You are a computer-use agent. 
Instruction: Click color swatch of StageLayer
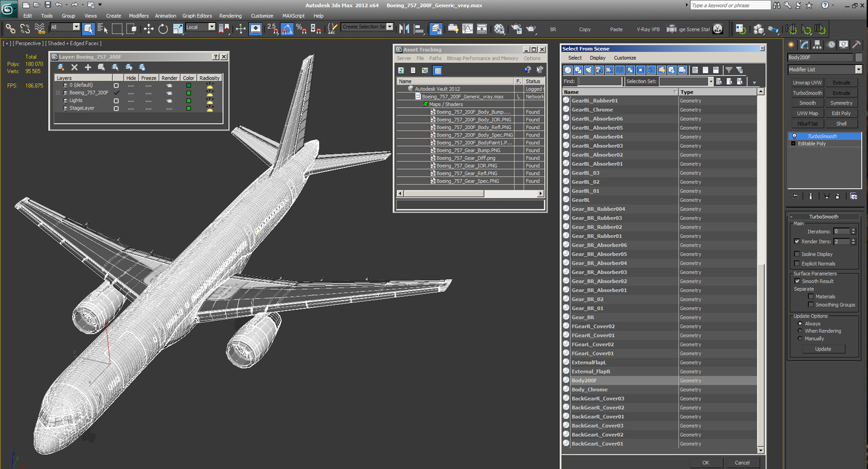(188, 108)
